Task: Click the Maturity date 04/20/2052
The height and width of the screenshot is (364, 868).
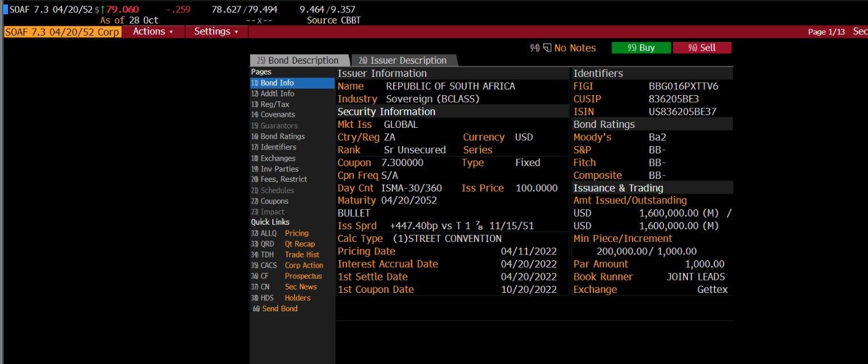Action: click(409, 201)
